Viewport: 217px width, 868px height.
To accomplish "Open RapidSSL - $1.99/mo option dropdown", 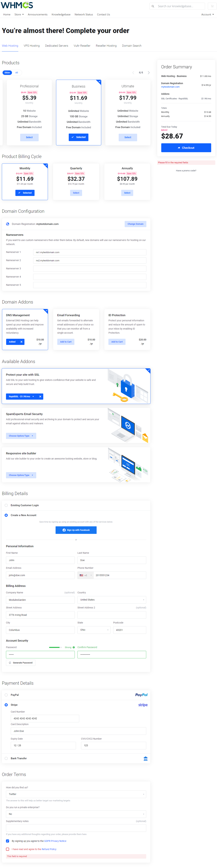I will click(x=22, y=397).
